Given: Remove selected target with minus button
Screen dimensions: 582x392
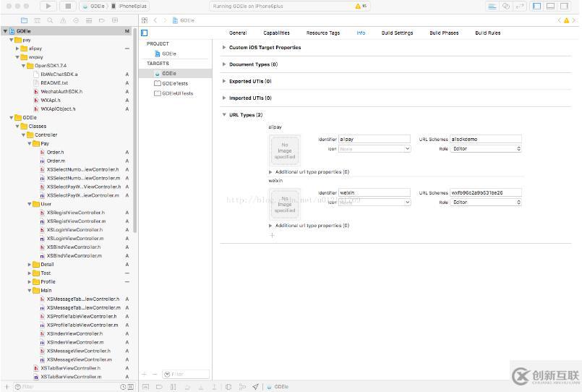Looking at the screenshot, I should click(155, 374).
